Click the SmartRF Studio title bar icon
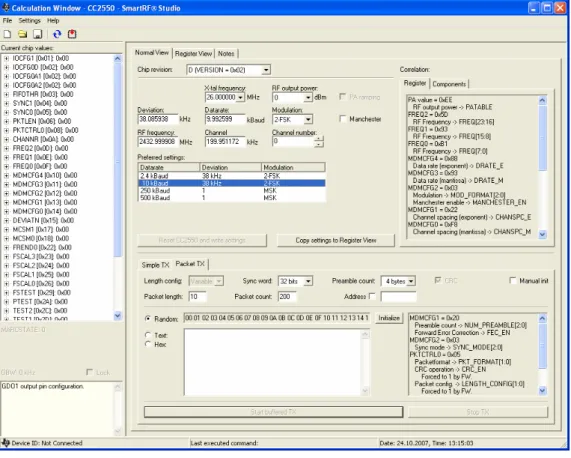 pos(6,8)
